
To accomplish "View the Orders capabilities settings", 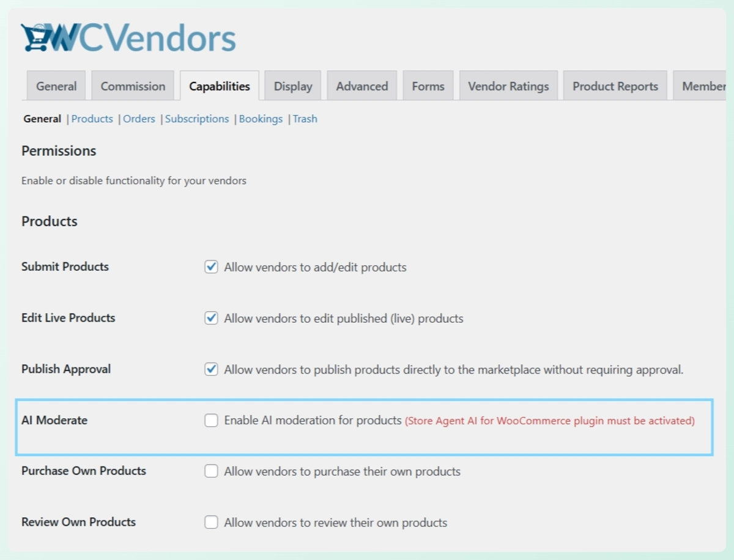I will (x=139, y=119).
